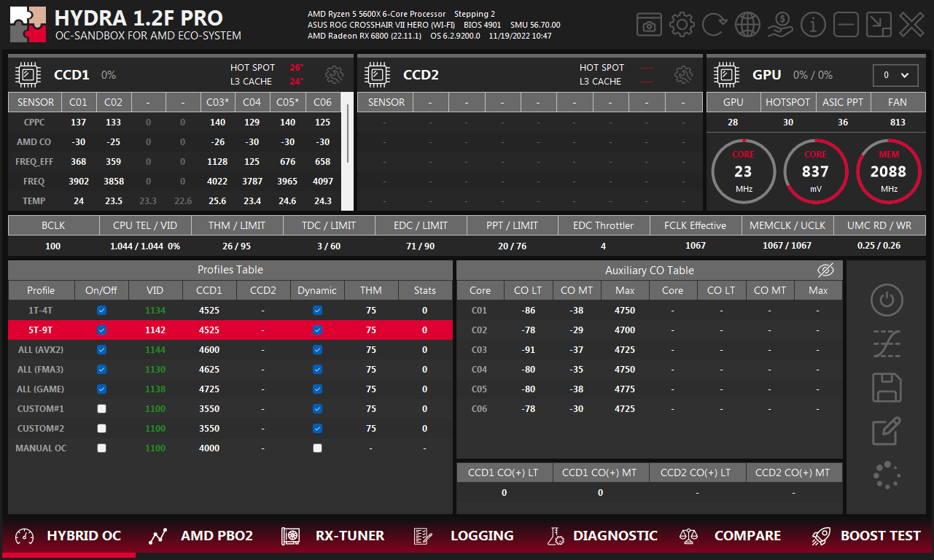
Task: Uncheck On/Off for ALL (FMA3) profile
Action: (x=101, y=369)
